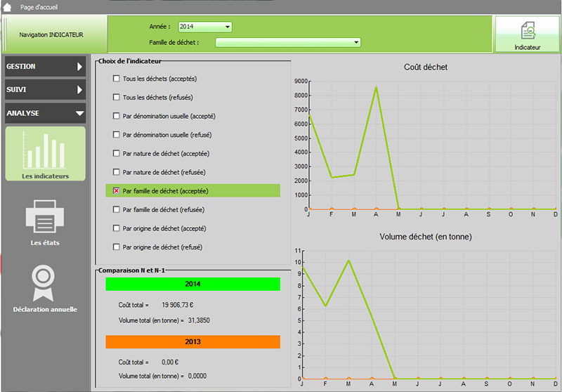
Task: Click the Navigation INDICATEUR header button
Action: click(55, 34)
